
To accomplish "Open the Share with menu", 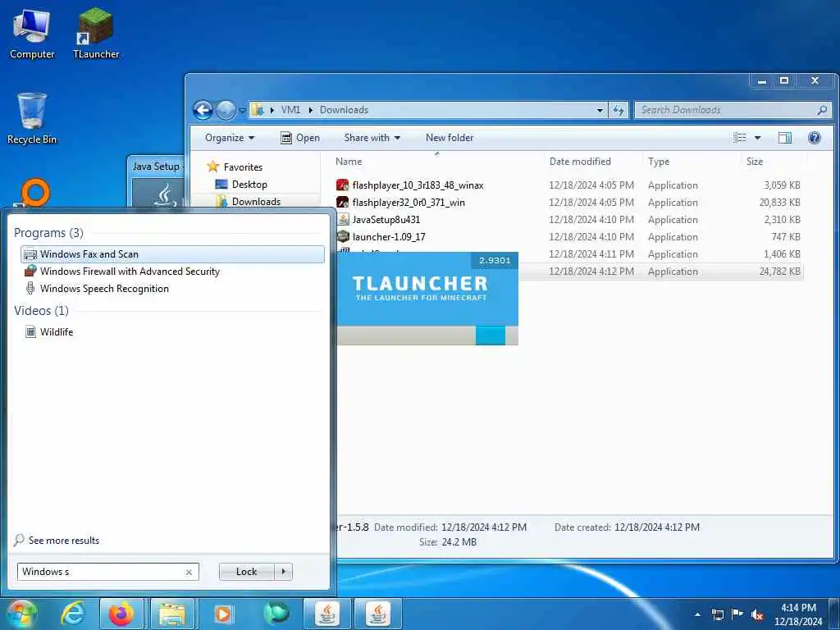I will [372, 138].
